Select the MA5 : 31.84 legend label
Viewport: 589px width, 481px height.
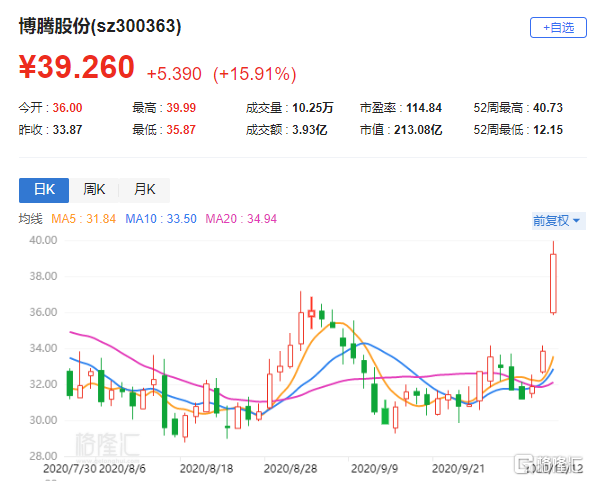pyautogui.click(x=83, y=219)
